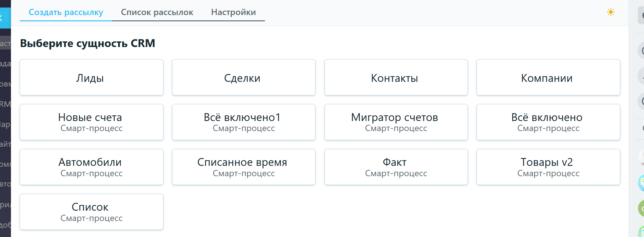
Task: Choose the "Список" smart process card
Action: click(91, 212)
